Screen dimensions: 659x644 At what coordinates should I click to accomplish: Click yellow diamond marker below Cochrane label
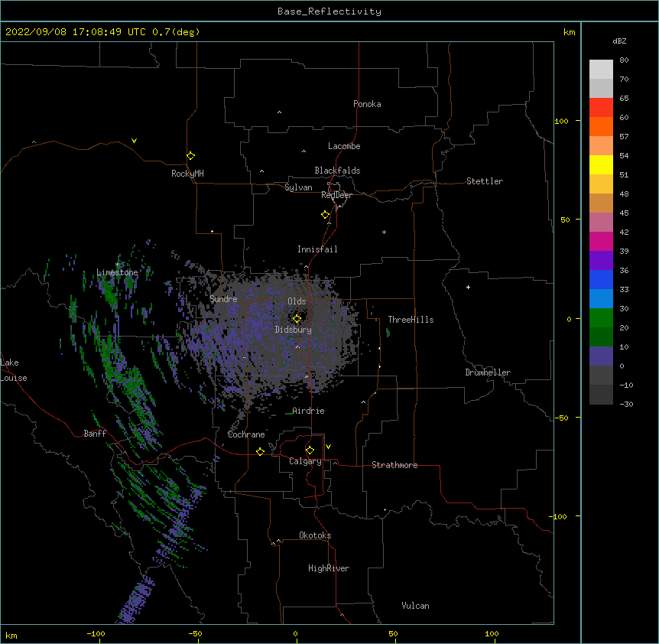(x=260, y=451)
